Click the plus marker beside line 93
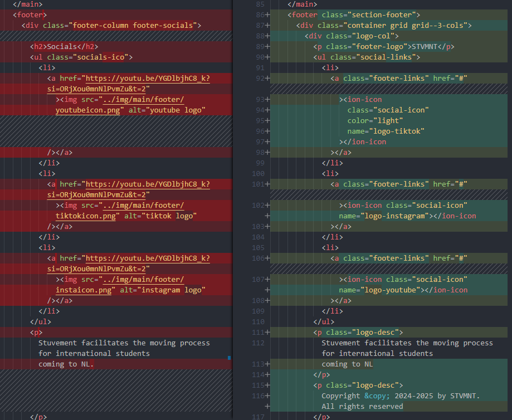Screen dimensions: 512x420 tap(268, 100)
